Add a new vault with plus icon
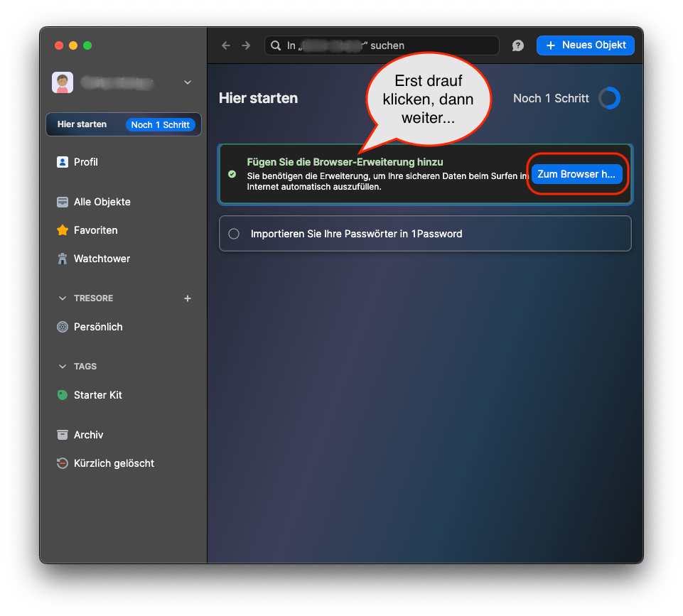Screen dimensions: 683x616 pyautogui.click(x=188, y=298)
